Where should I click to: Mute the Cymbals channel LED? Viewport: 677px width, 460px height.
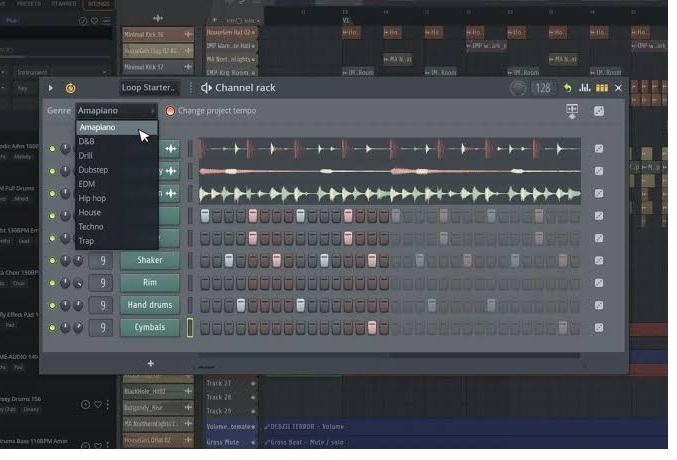coord(52,328)
